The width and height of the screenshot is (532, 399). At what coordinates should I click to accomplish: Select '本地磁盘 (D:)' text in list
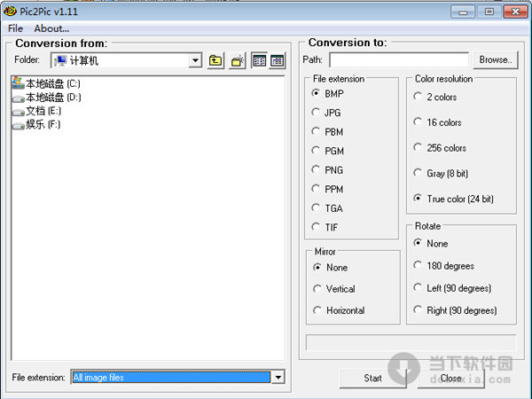tap(53, 98)
